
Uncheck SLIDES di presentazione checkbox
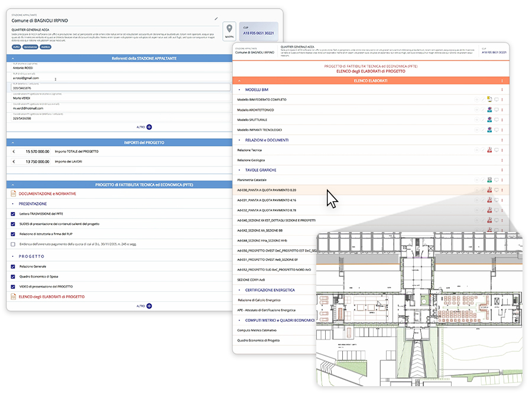point(13,224)
